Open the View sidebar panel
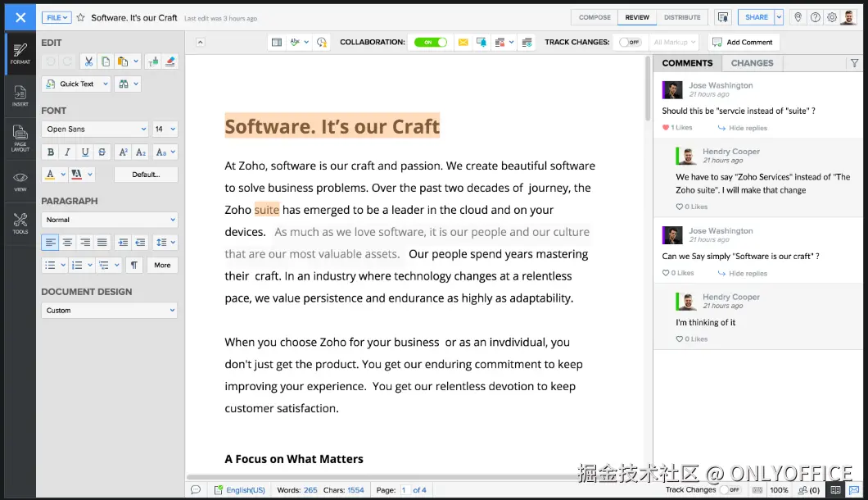This screenshot has width=868, height=500. [20, 181]
